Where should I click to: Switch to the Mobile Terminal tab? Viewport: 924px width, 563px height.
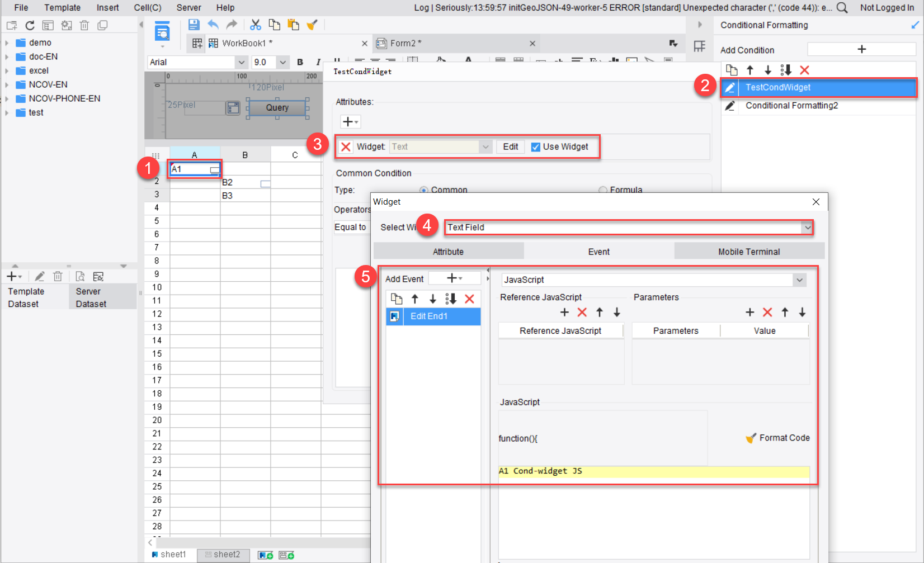[x=749, y=252]
